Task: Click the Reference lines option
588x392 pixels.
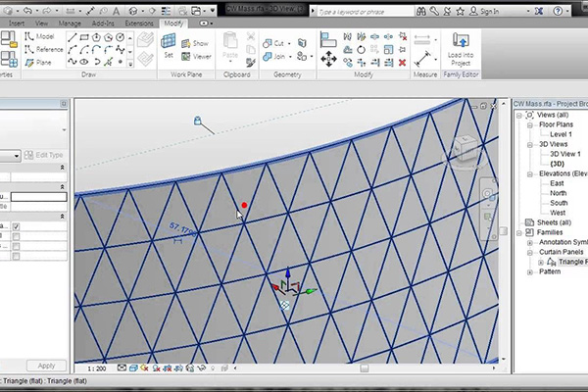Action: (44, 49)
